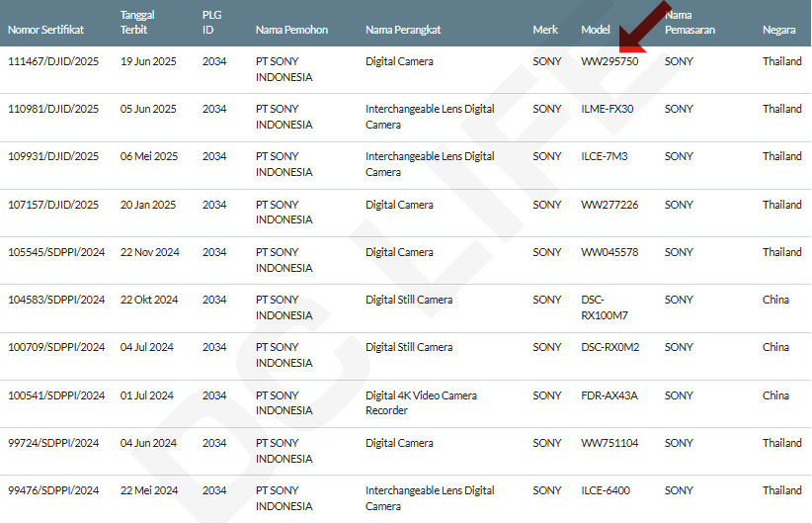812x524 pixels.
Task: Select the Nama Pemasaran column header
Action: (690, 23)
